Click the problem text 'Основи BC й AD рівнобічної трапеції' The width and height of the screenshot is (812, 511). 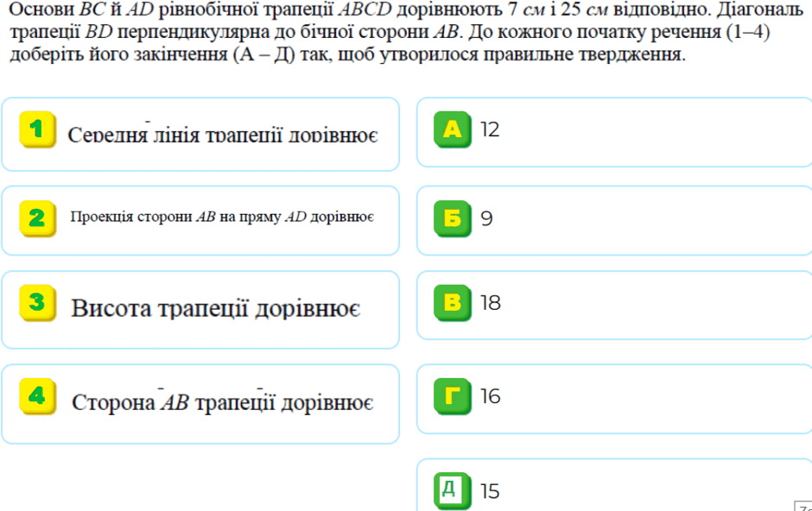tap(171, 9)
